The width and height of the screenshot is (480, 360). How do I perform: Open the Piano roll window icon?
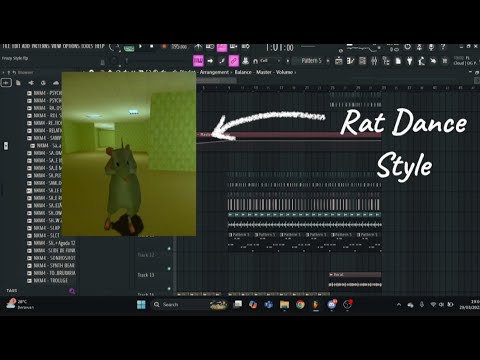click(x=350, y=61)
